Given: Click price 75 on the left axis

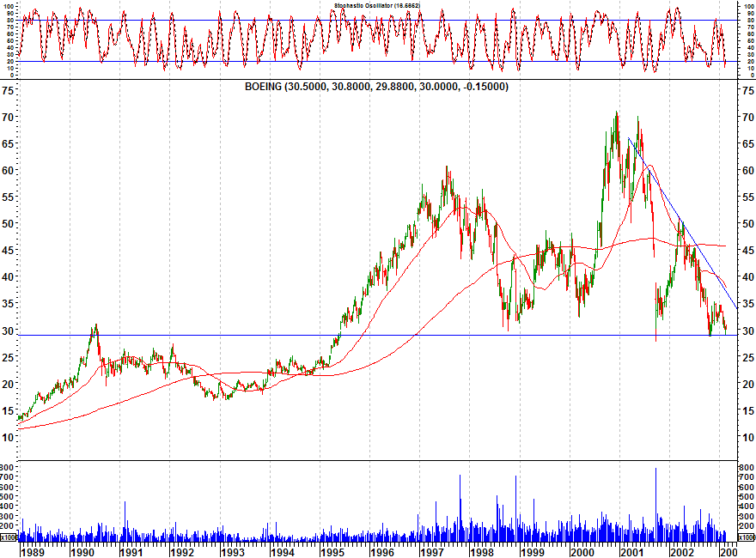Looking at the screenshot, I should (x=7, y=91).
